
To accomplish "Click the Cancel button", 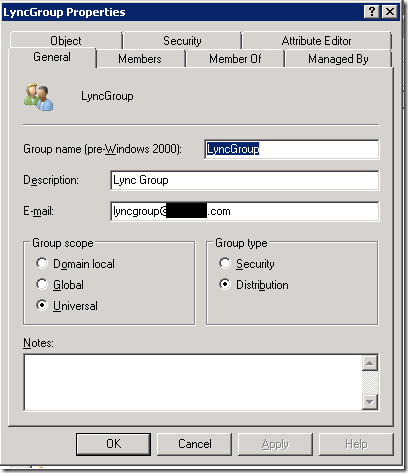I will point(194,444).
